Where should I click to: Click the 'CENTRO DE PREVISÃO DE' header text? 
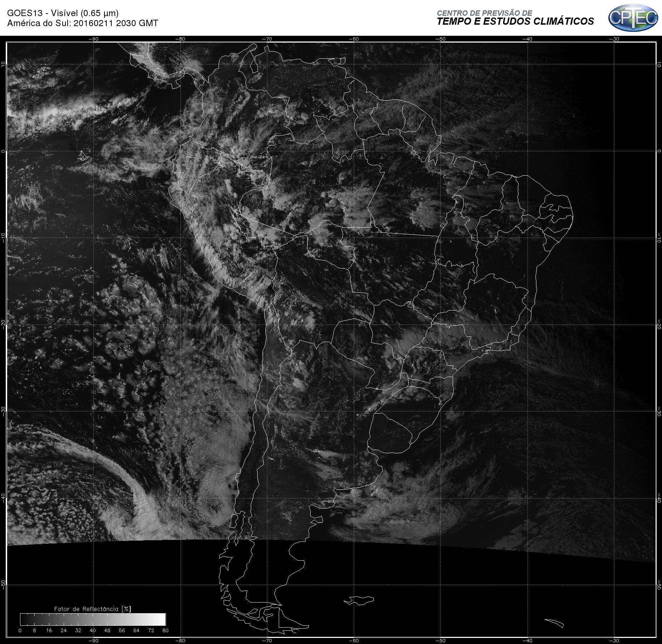coord(484,13)
